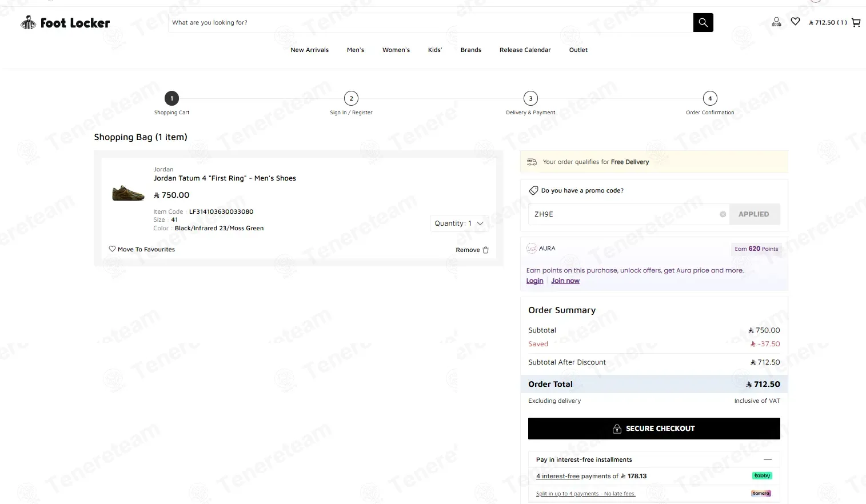Collapse the interest-free installments section
This screenshot has width=866, height=504.
coord(768,459)
